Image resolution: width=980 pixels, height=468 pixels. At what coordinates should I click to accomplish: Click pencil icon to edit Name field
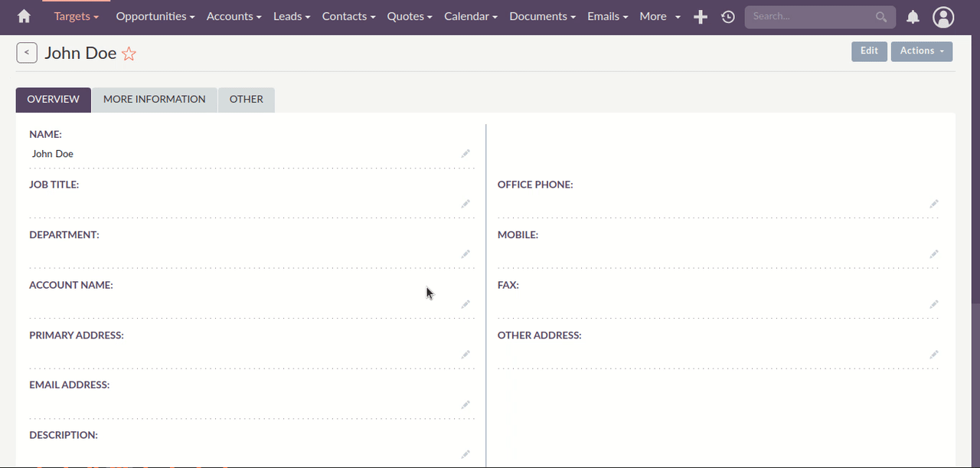[465, 154]
